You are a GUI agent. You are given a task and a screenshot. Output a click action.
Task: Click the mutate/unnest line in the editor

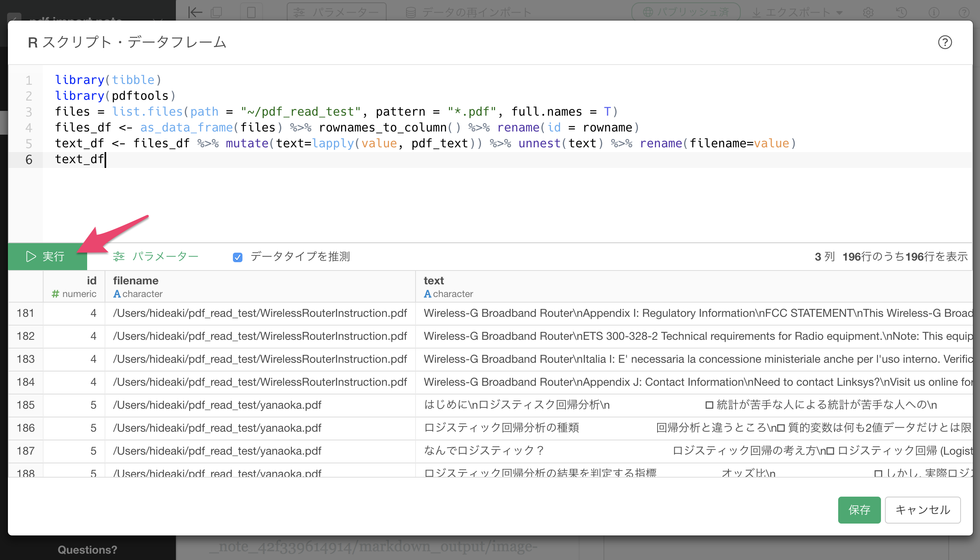[x=425, y=143]
